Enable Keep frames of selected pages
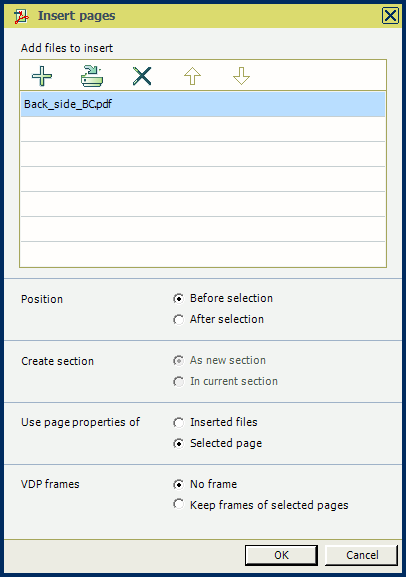The image size is (406, 577). coord(179,504)
